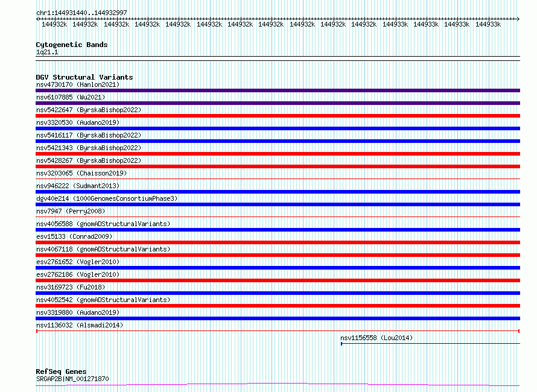
Task: Open nsv7947 (Perry2008) label
Action: [71, 211]
